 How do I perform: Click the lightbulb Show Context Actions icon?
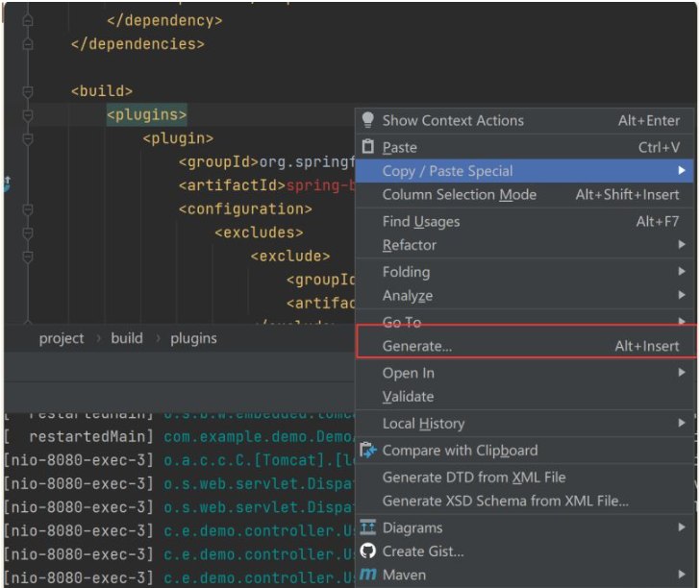(x=367, y=119)
